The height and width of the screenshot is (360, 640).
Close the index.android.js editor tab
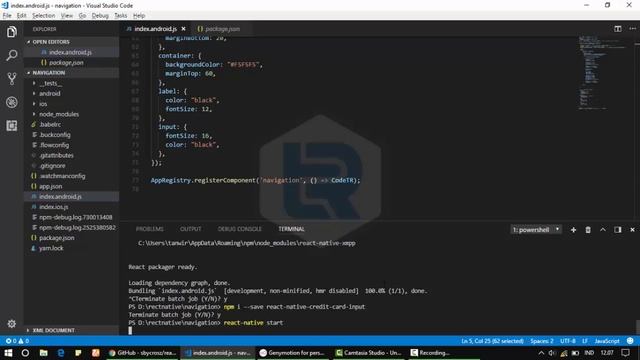183,29
